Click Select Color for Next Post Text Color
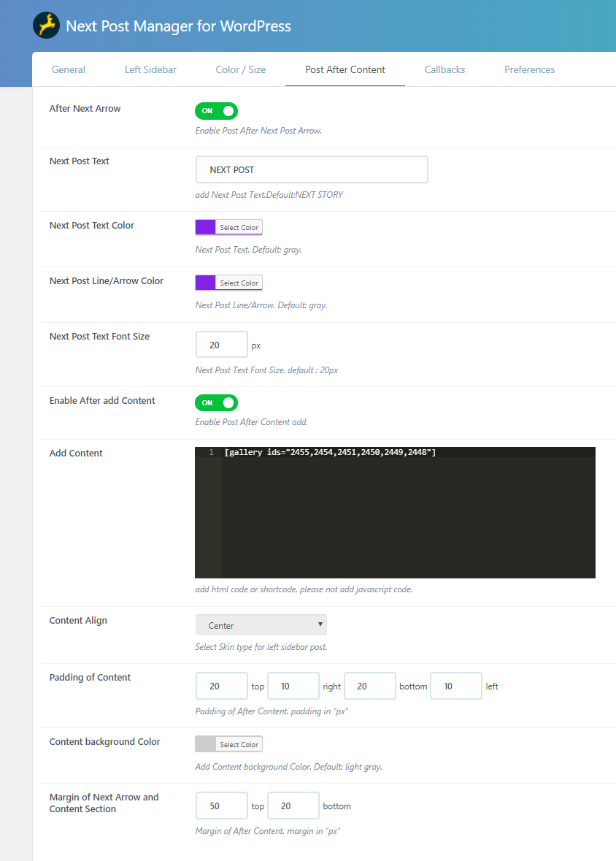 tap(239, 228)
